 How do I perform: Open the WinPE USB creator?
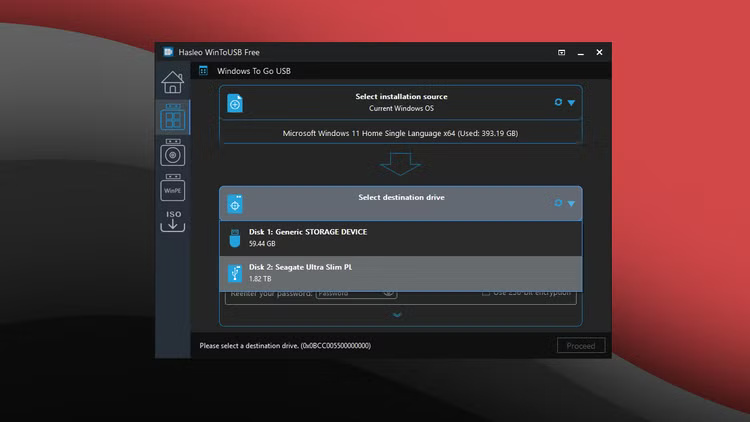tap(172, 188)
